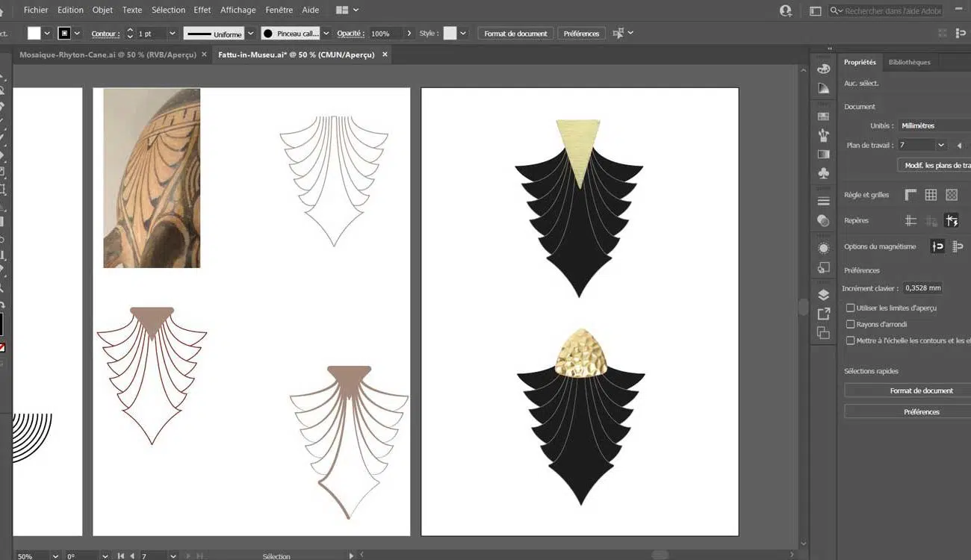Click Format de document in Sélections rapides

pyautogui.click(x=921, y=391)
